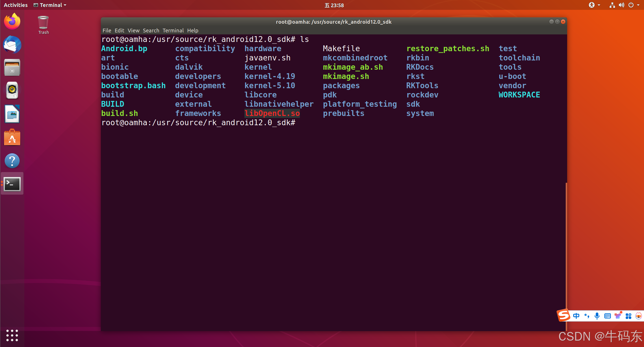Launch Thunderbird mail from the dock

tap(12, 45)
